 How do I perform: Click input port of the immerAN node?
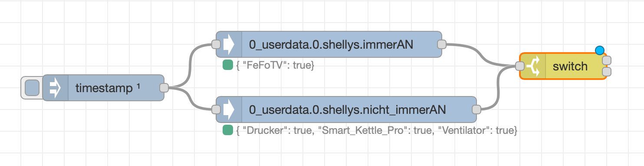[x=216, y=44]
